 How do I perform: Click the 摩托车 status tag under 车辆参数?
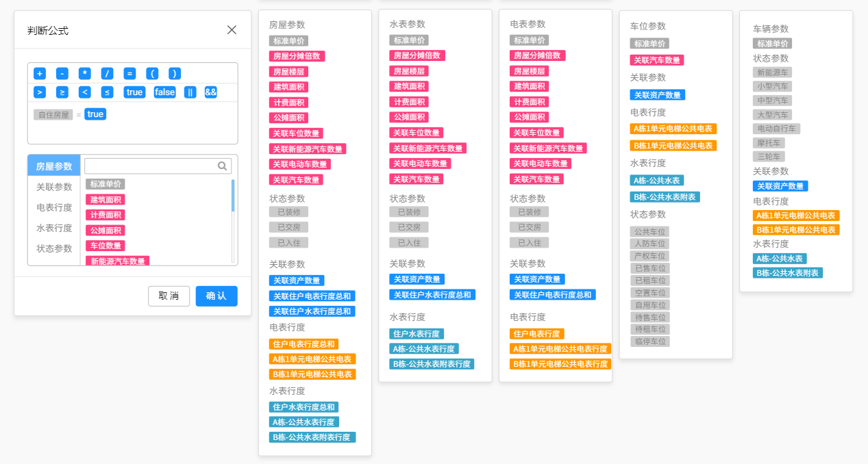point(769,143)
